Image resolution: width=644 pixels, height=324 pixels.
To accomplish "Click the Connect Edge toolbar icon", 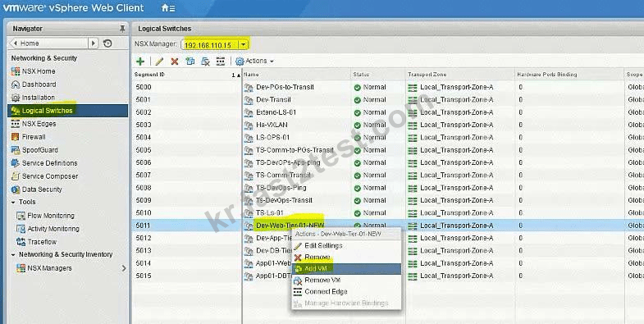I will (221, 62).
